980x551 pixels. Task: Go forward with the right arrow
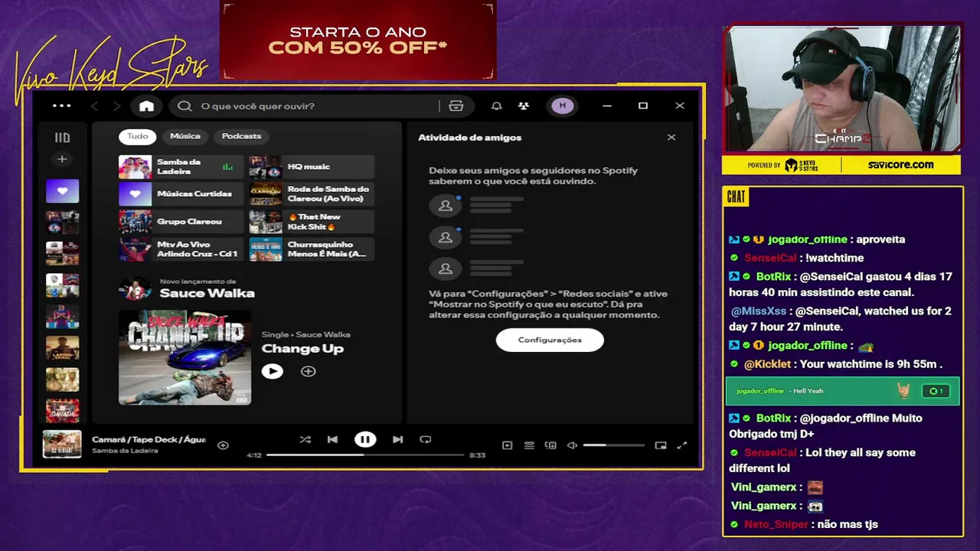tap(116, 106)
